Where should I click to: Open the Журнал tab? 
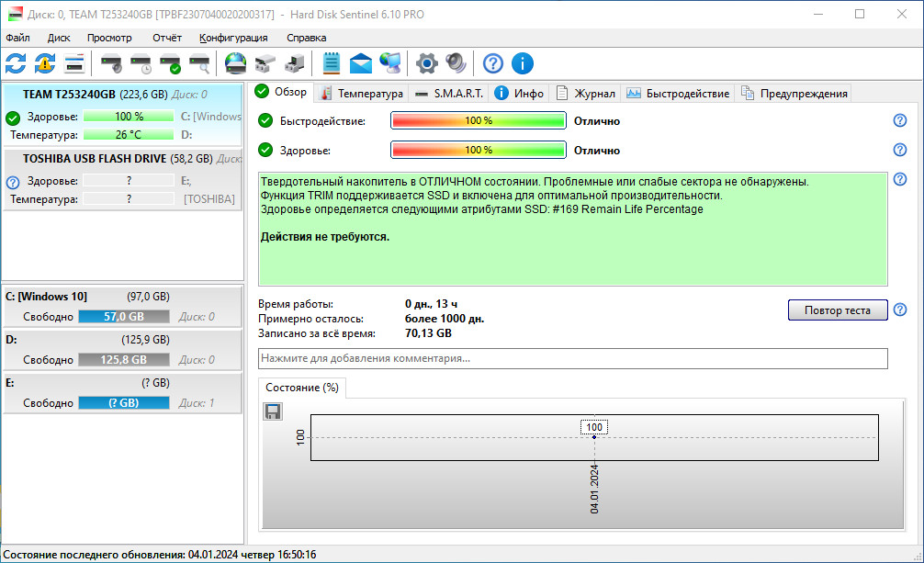[x=586, y=93]
